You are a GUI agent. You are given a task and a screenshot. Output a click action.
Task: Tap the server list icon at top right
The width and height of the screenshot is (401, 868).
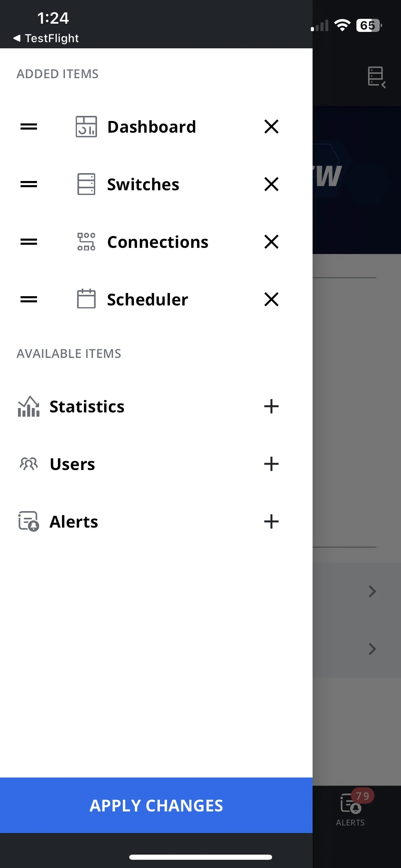coord(376,77)
